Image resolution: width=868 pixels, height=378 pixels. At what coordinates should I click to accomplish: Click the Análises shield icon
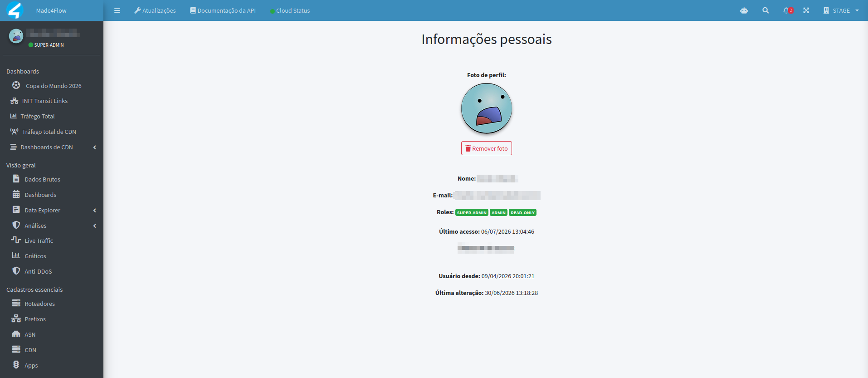[x=16, y=225]
